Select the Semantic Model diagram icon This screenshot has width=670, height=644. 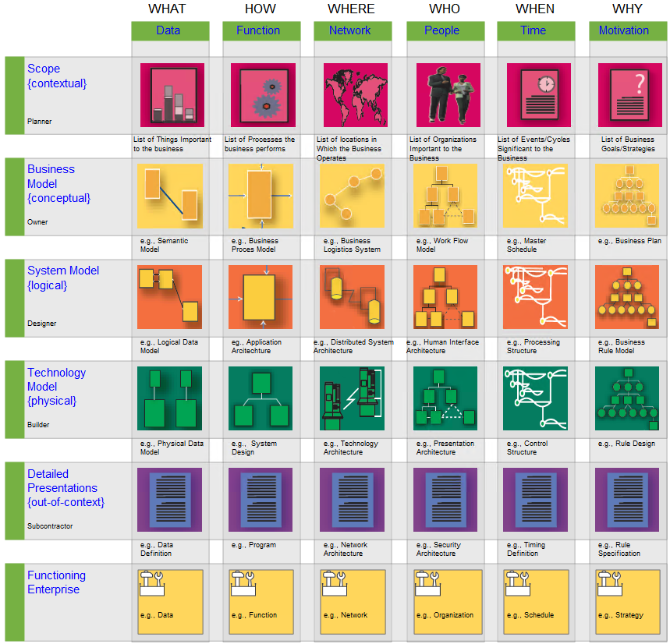(170, 196)
